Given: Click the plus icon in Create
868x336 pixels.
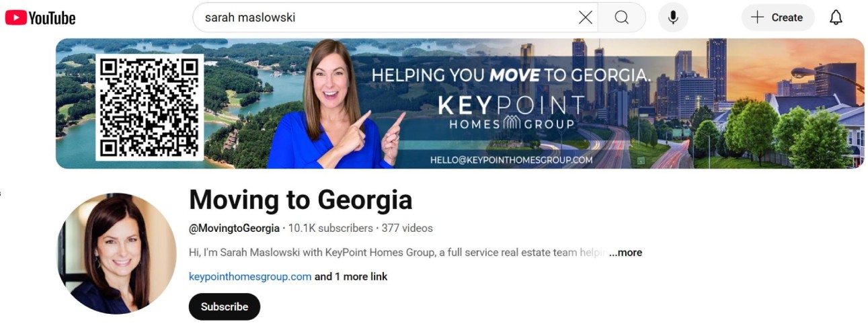Looking at the screenshot, I should coord(758,17).
